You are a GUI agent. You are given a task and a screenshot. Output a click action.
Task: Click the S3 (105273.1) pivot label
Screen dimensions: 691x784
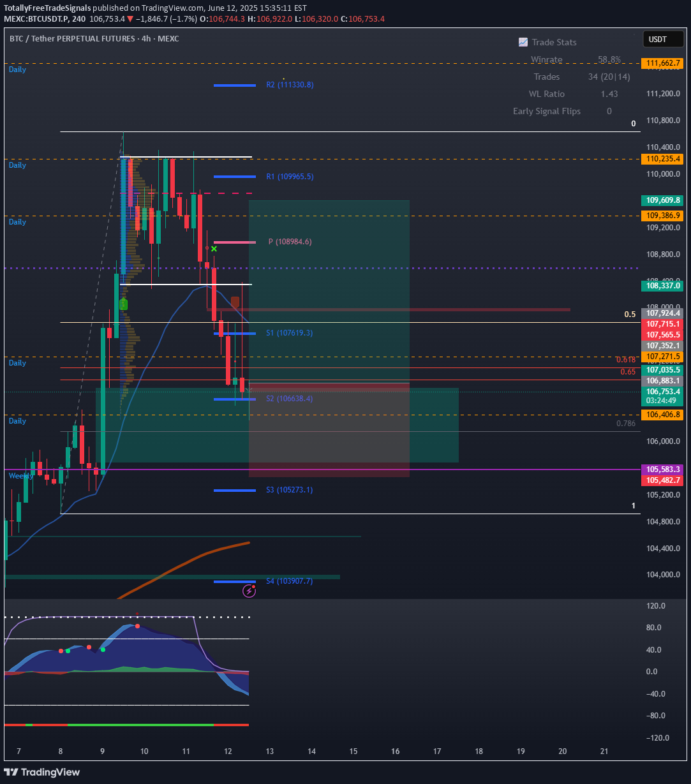tap(290, 491)
